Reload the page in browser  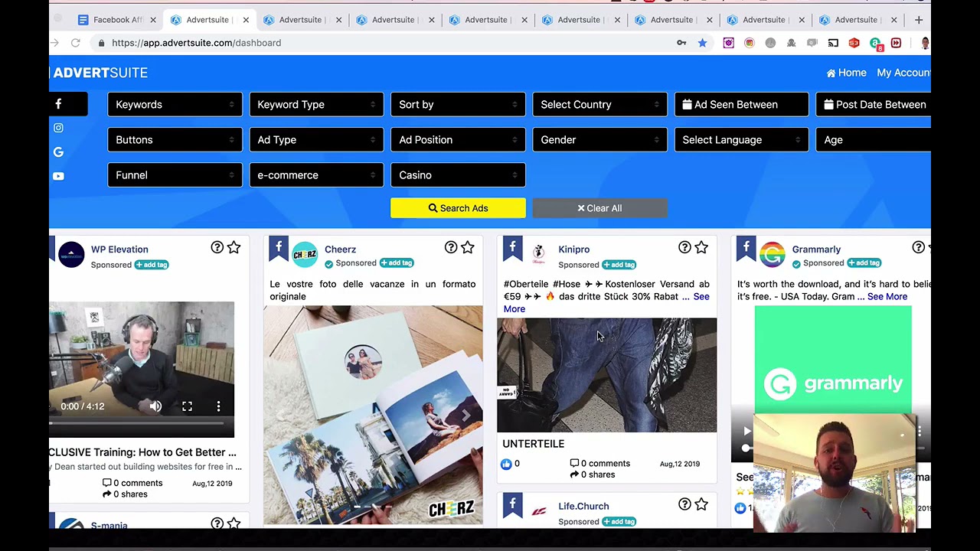(75, 43)
